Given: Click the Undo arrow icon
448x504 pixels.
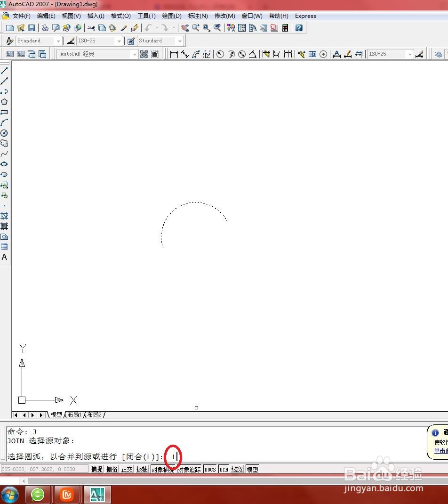Looking at the screenshot, I should [148, 28].
